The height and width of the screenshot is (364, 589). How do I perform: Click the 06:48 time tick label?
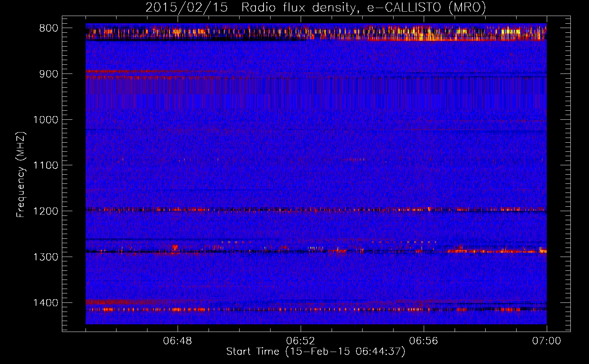coord(178,341)
